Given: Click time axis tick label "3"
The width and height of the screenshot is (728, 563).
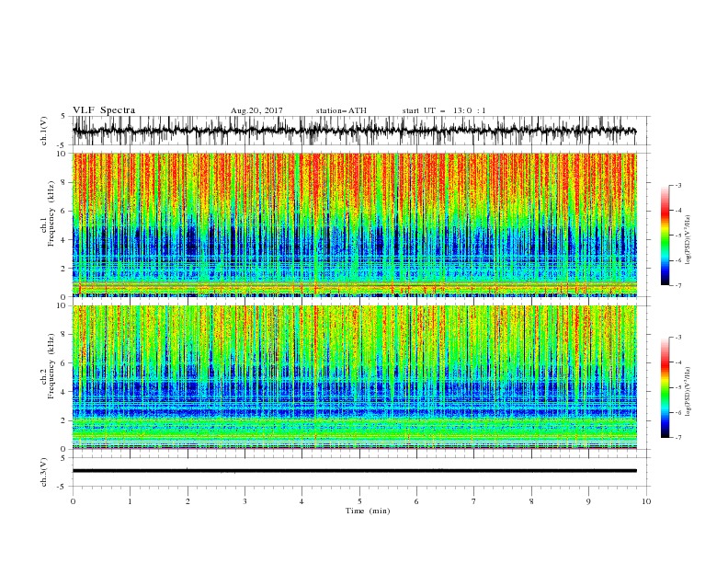Looking at the screenshot, I should 245,501.
